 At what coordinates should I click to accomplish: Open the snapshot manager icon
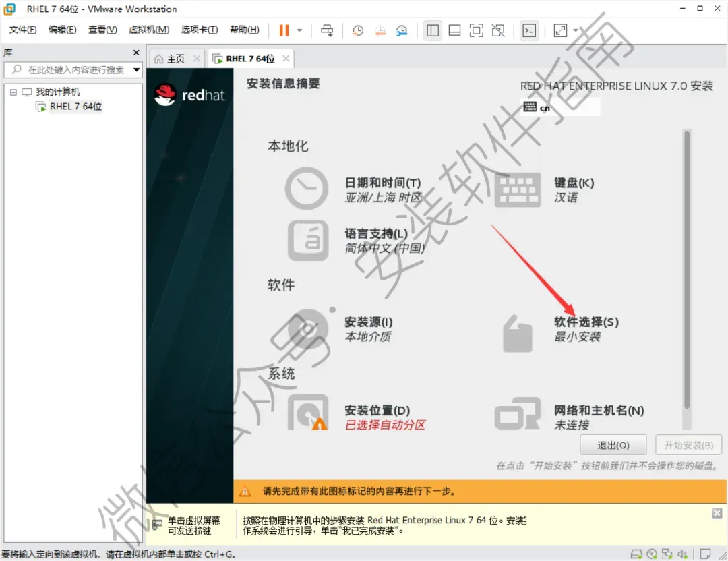tap(402, 30)
